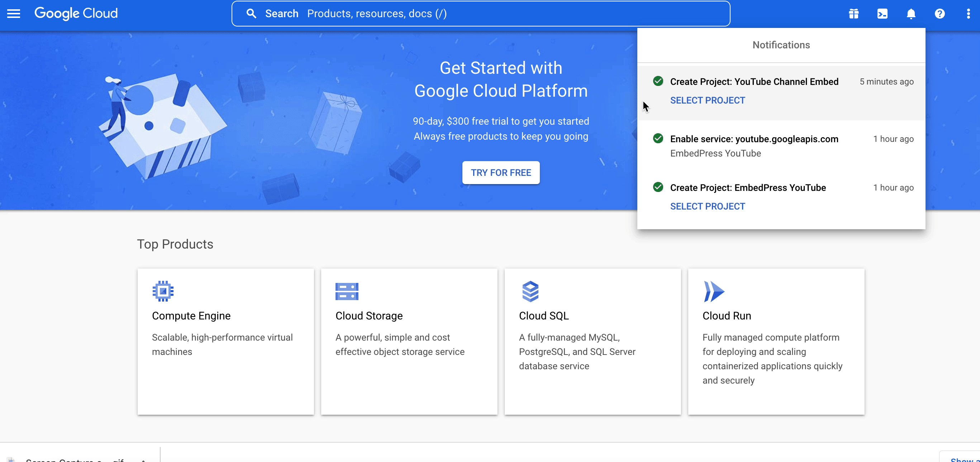The width and height of the screenshot is (980, 462).
Task: Select project under EmbedPress YouTube notification
Action: [707, 207]
